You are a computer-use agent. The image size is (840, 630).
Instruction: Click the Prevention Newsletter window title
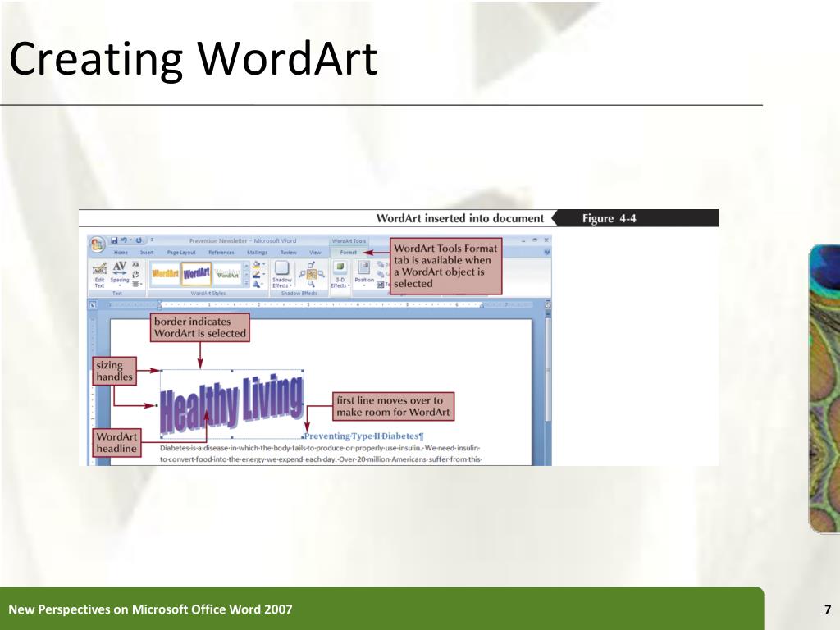[242, 240]
